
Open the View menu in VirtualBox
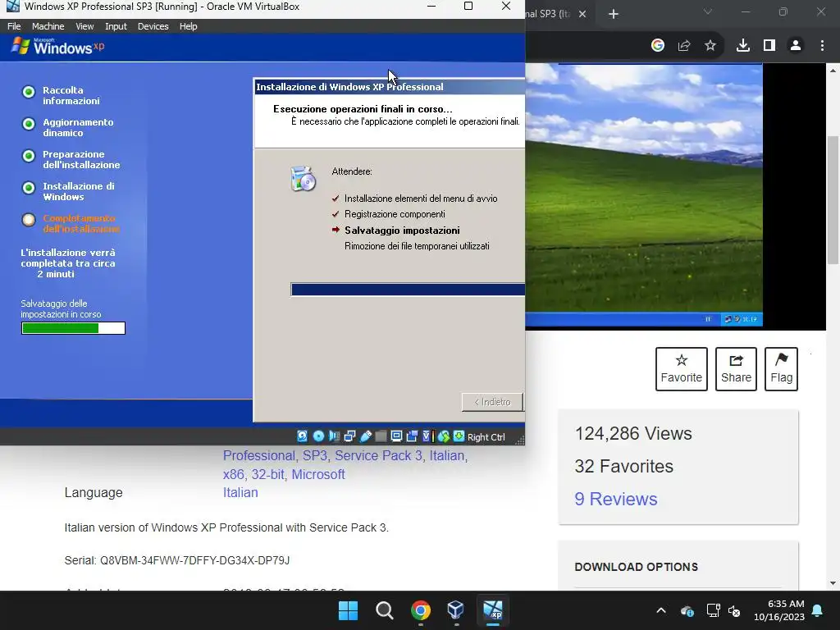[84, 26]
